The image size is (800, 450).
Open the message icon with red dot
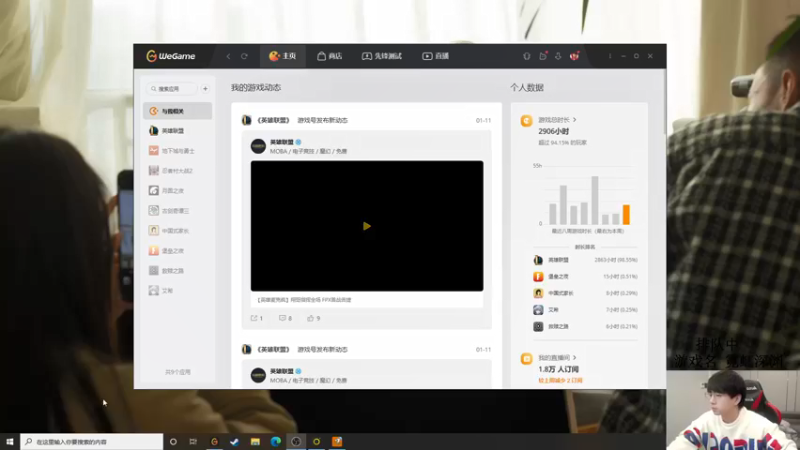543,56
